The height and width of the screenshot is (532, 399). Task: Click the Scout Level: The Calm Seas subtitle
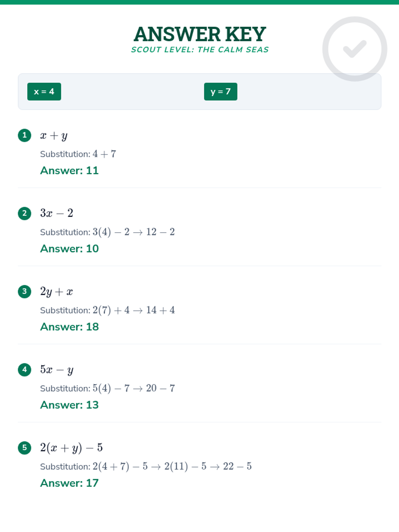(x=199, y=50)
